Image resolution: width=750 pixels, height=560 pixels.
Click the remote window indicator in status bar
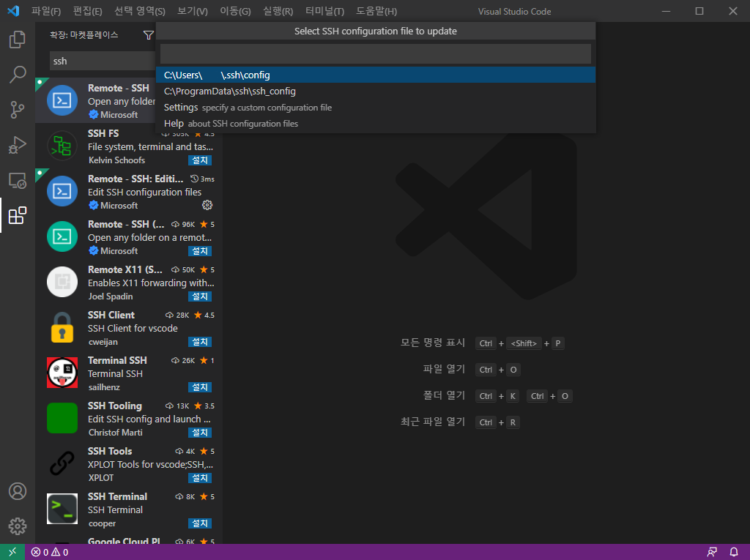click(x=12, y=552)
